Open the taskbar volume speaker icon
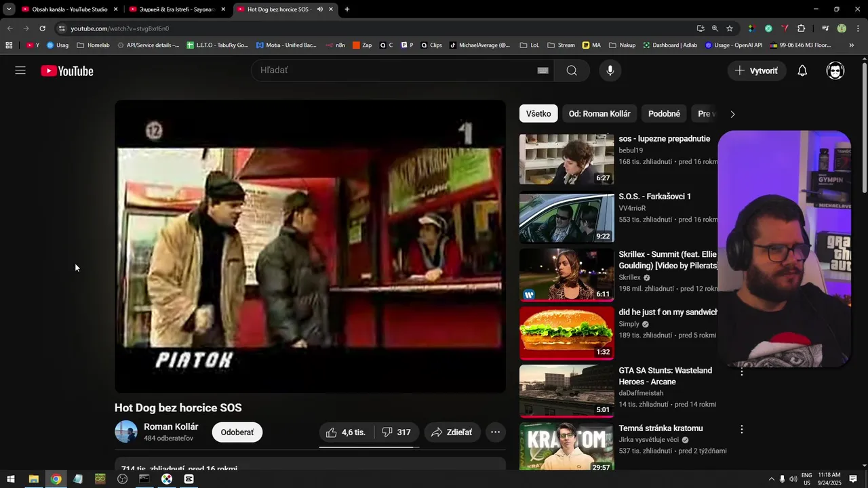Viewport: 868px width, 488px height. 793,479
